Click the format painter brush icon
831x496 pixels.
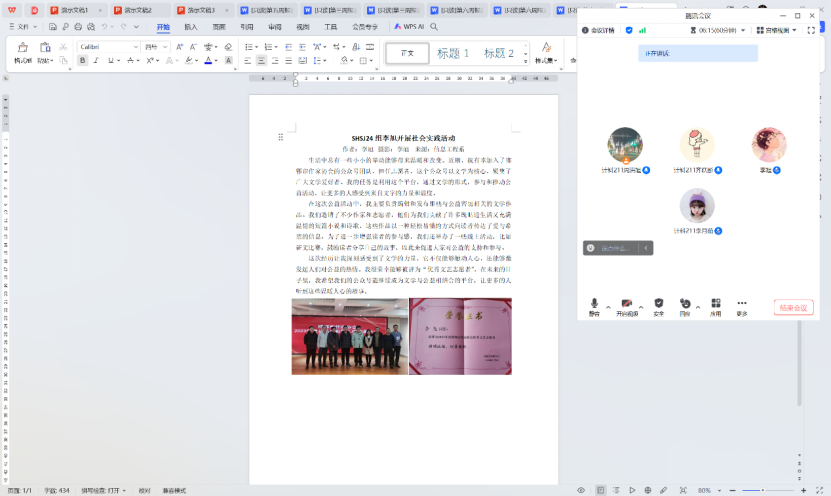coord(22,48)
